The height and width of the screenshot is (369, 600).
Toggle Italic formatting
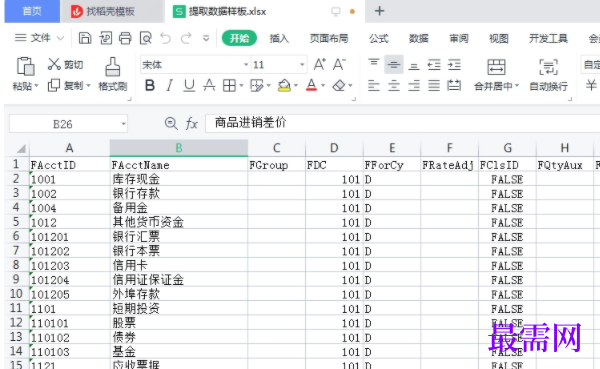(169, 85)
